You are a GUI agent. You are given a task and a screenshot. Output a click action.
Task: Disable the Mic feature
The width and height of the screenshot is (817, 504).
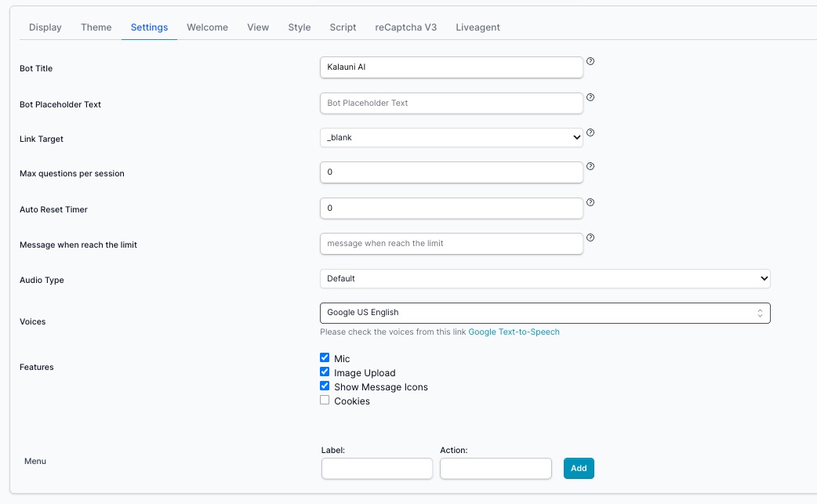pyautogui.click(x=324, y=357)
